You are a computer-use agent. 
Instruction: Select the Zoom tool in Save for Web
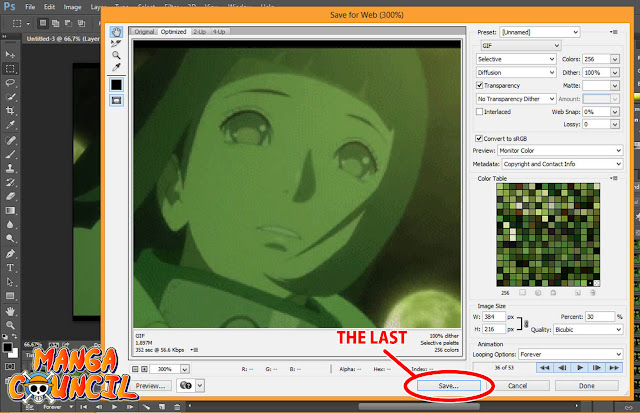coord(116,55)
